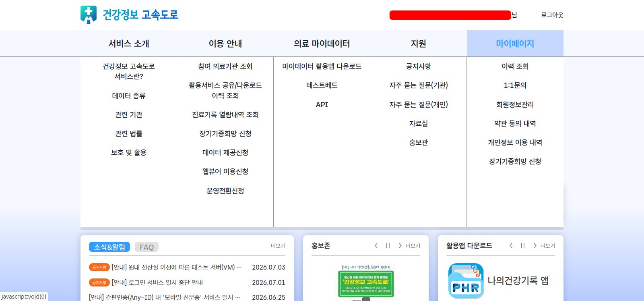Screen dimensions: 644x301
Task: Open 1:1문의 page
Action: tap(515, 85)
